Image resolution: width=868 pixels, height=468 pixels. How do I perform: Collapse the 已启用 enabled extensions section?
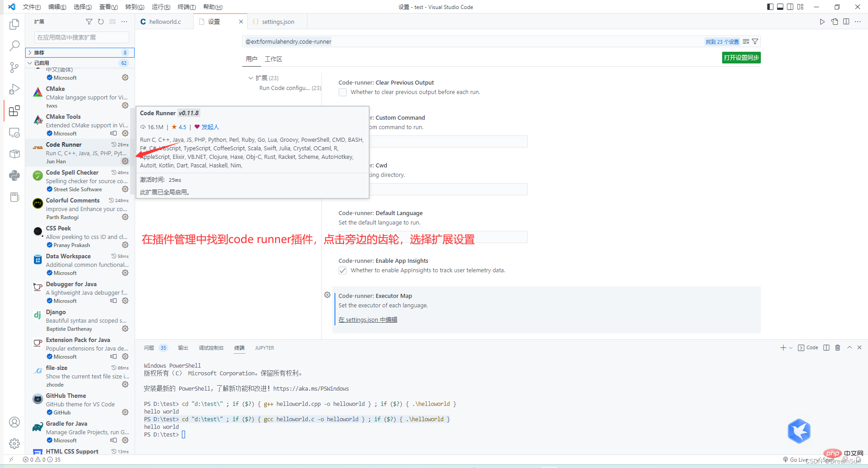[30, 63]
